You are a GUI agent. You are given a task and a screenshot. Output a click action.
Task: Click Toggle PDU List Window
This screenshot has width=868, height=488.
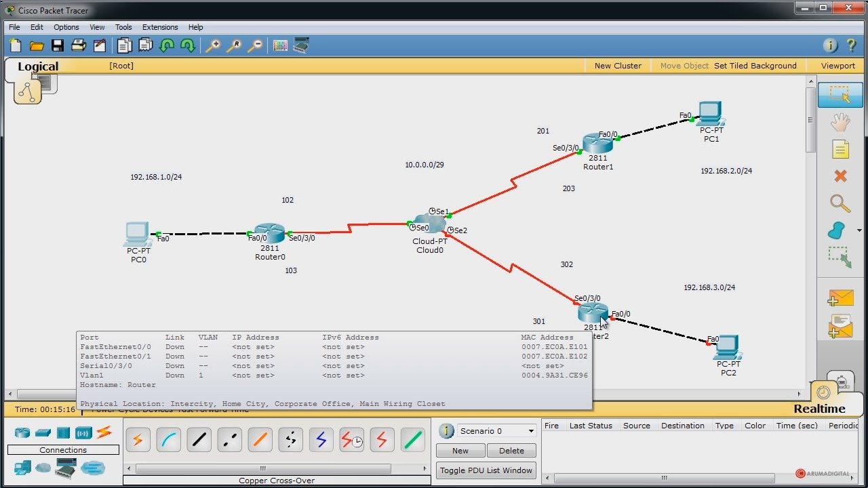486,470
